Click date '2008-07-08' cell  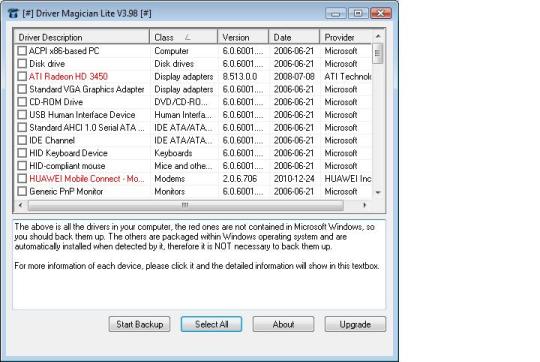click(294, 76)
